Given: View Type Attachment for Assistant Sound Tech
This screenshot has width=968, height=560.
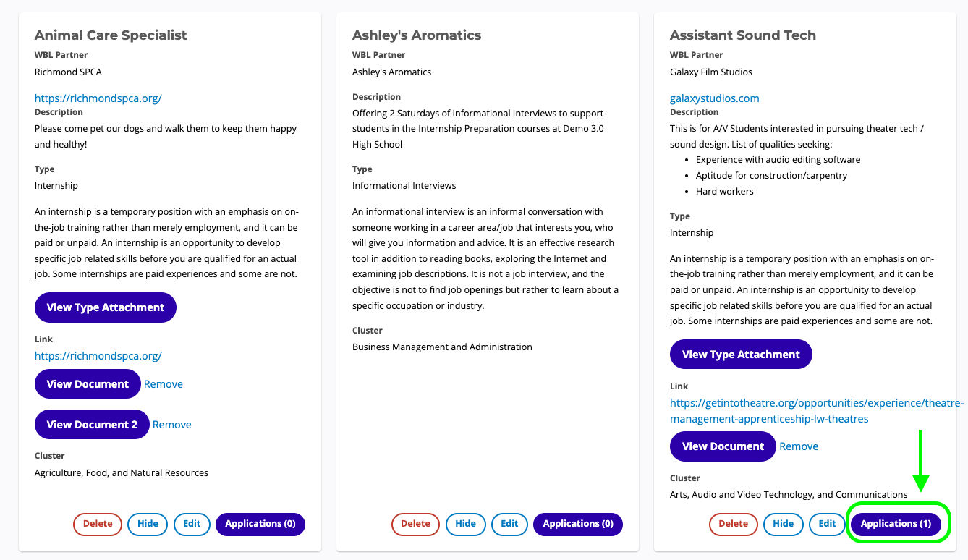Looking at the screenshot, I should coord(741,355).
